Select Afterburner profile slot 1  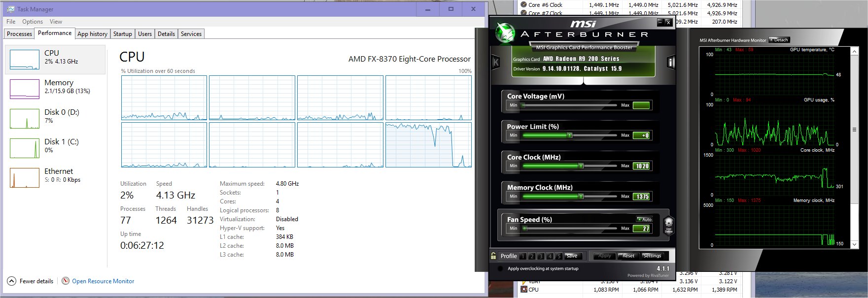coord(523,256)
